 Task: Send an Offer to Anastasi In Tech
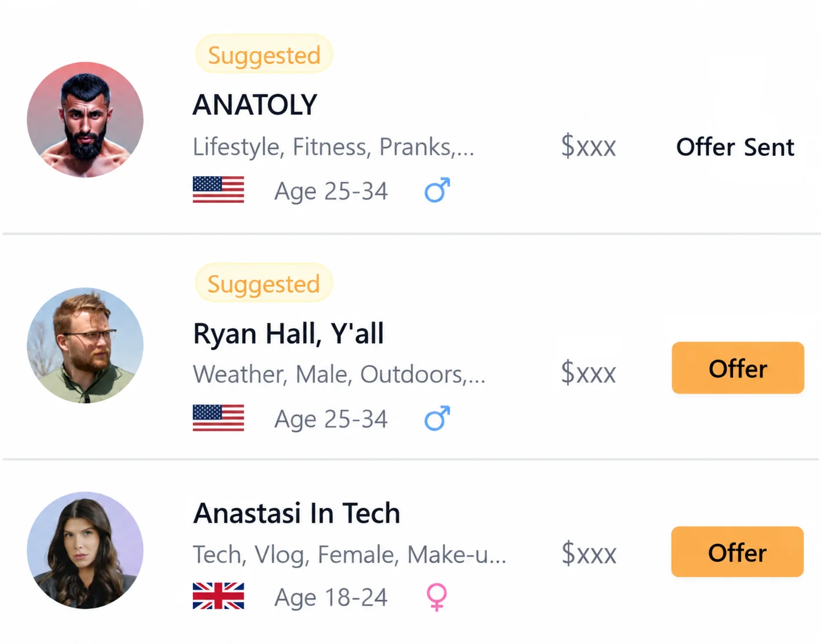coord(738,552)
